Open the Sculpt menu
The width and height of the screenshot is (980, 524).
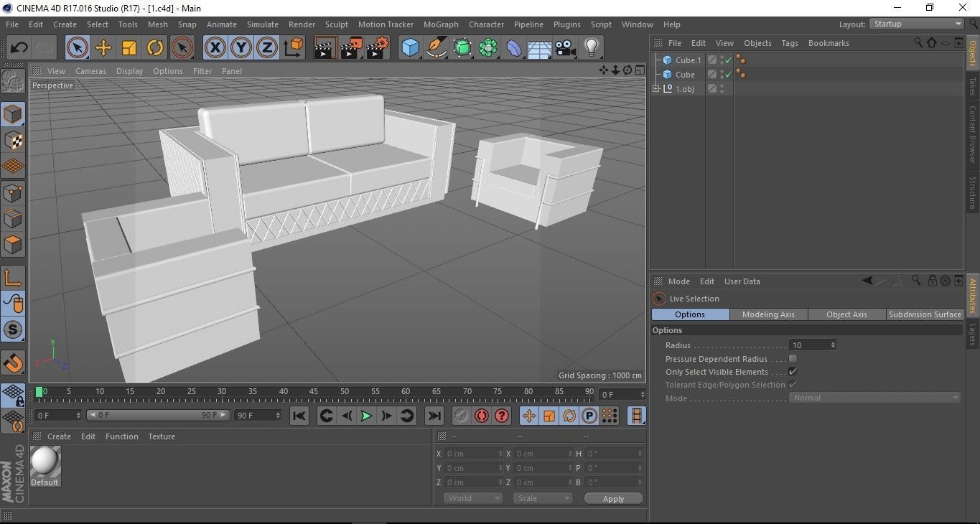[x=337, y=24]
